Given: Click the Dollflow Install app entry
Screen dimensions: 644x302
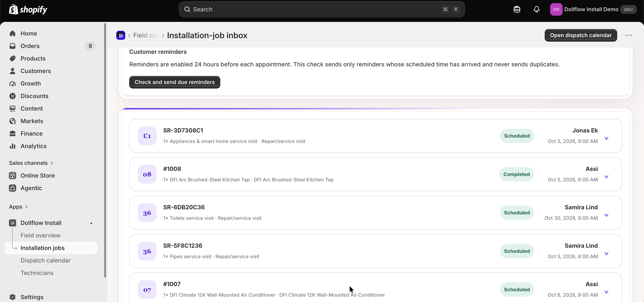Looking at the screenshot, I should (51, 223).
